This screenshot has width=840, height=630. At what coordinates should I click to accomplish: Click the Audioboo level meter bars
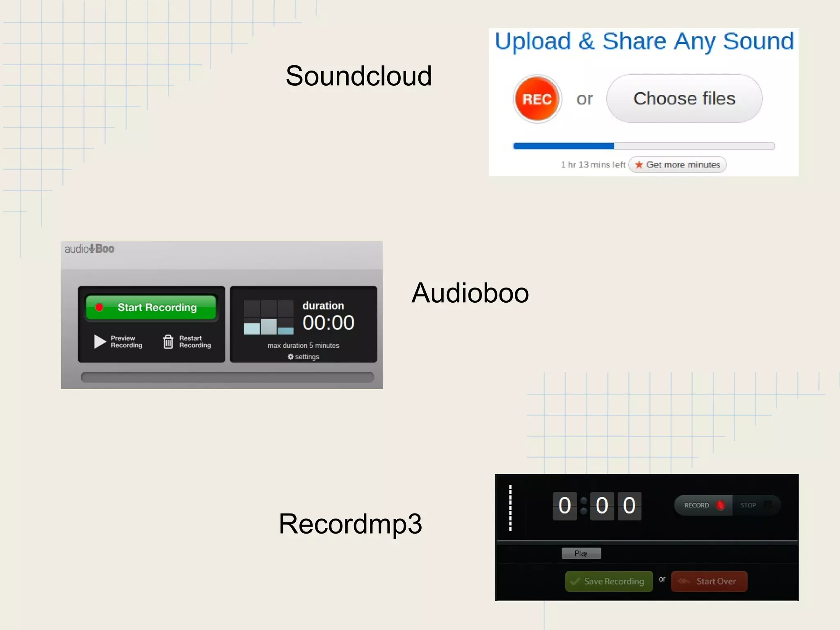pos(269,317)
